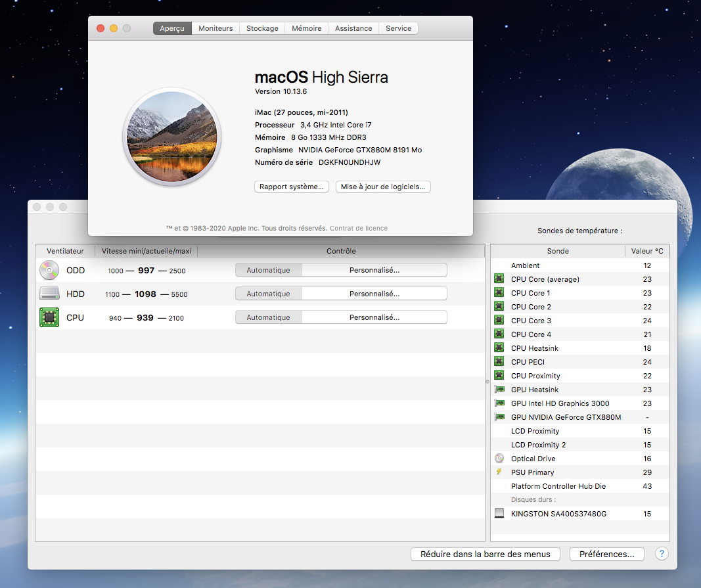The height and width of the screenshot is (588, 701).
Task: Click the CPU Core 1 chip icon
Action: 499,293
